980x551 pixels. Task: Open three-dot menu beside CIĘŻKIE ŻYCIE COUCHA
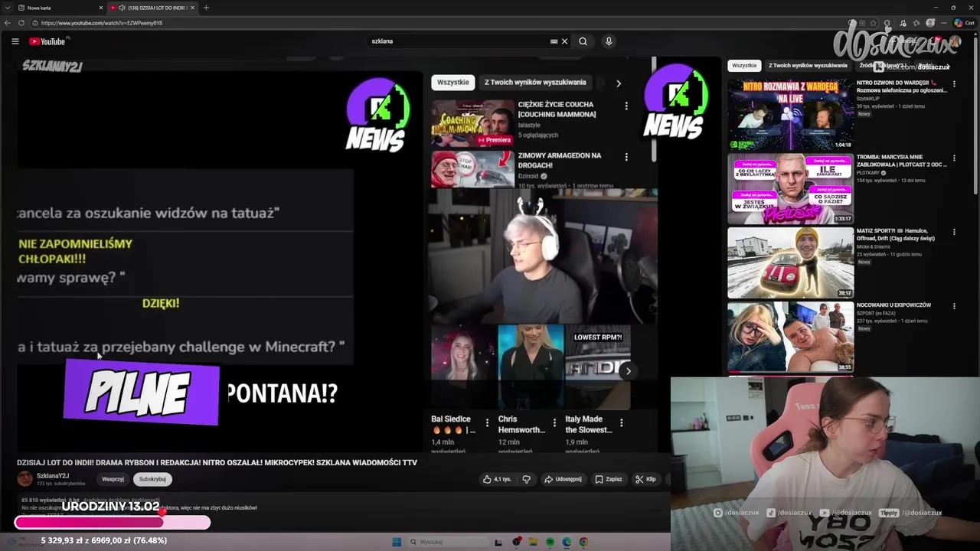626,106
